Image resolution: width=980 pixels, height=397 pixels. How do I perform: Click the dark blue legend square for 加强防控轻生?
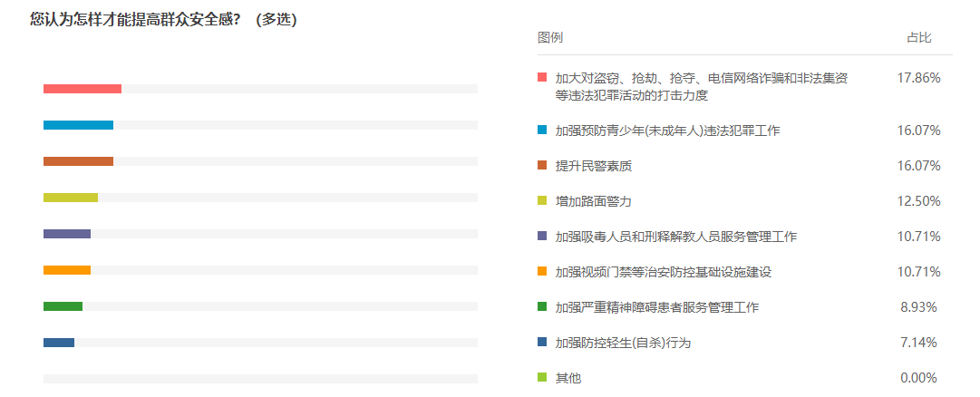[x=542, y=343]
